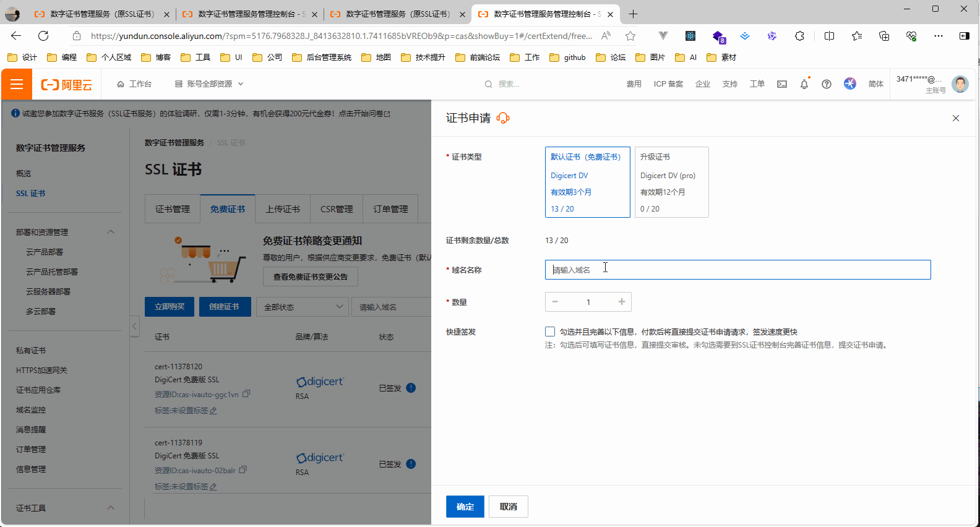Click the user avatar in header
Screen dimensions: 980x527
pyautogui.click(x=960, y=84)
